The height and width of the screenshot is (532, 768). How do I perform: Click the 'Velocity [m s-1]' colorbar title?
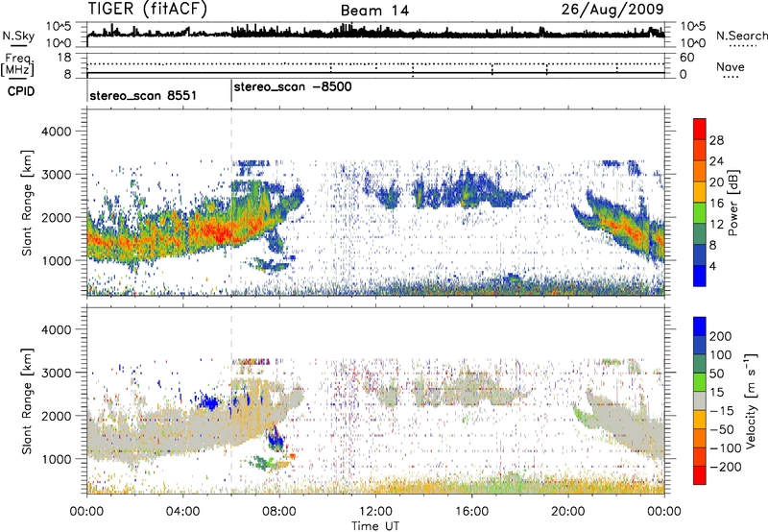(751, 400)
